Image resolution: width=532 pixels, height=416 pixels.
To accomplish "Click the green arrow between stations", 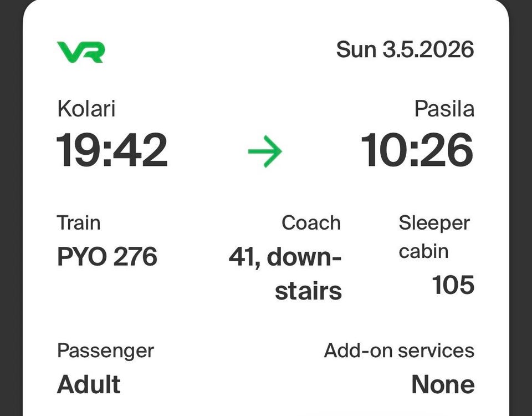I will pyautogui.click(x=265, y=151).
